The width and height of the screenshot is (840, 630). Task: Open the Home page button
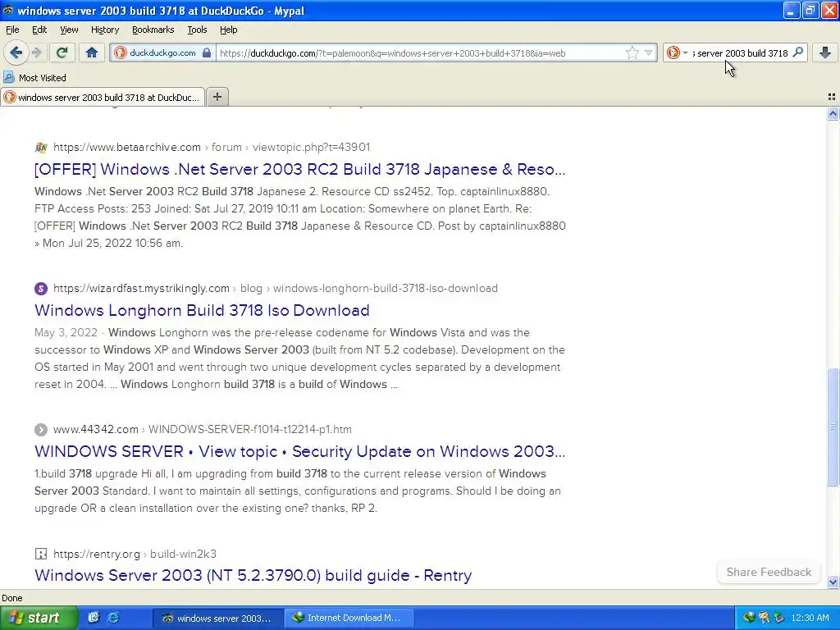click(x=92, y=52)
